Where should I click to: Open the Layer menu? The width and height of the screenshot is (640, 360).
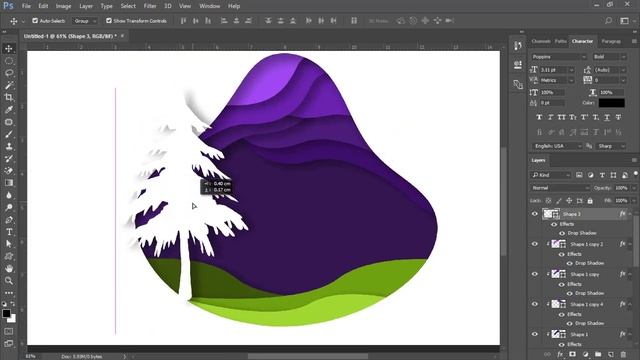[86, 6]
